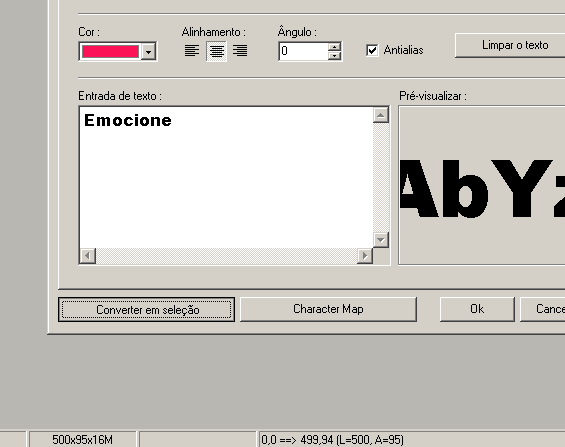Screen dimensions: 565x447
Task: Confirm with the Ok button
Action: 477,309
